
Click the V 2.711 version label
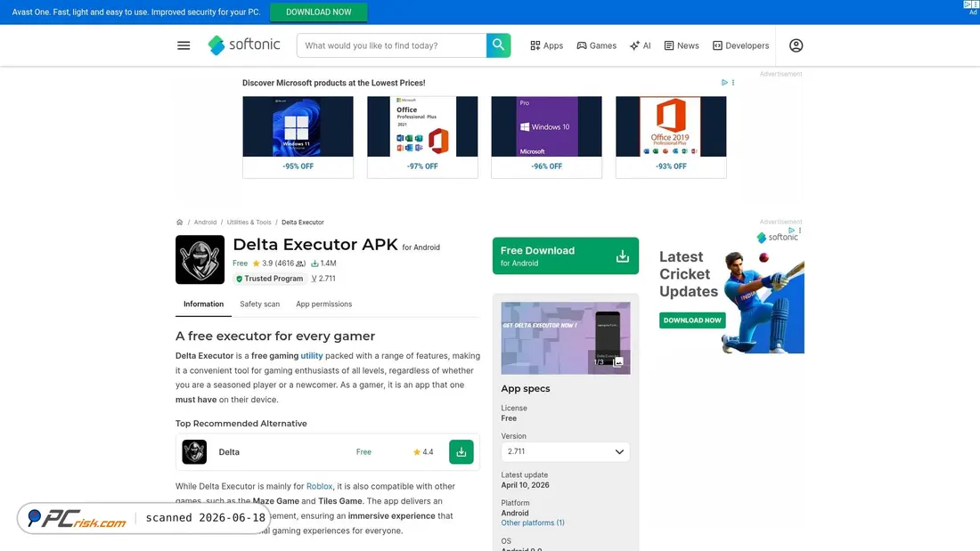pyautogui.click(x=323, y=279)
